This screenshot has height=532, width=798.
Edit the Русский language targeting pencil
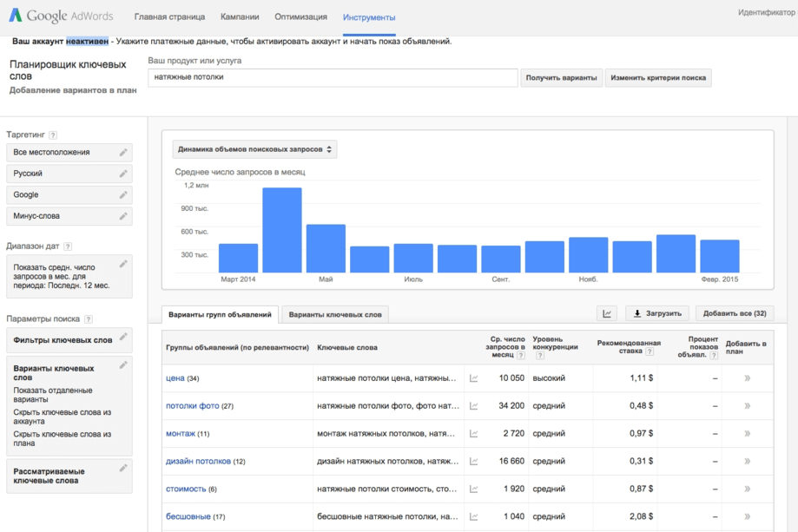click(123, 174)
